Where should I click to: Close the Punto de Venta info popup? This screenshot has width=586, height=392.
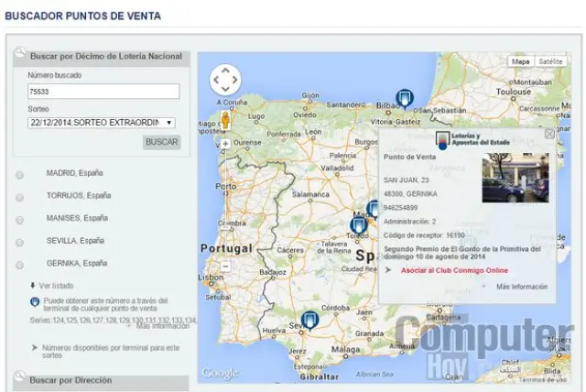[549, 134]
